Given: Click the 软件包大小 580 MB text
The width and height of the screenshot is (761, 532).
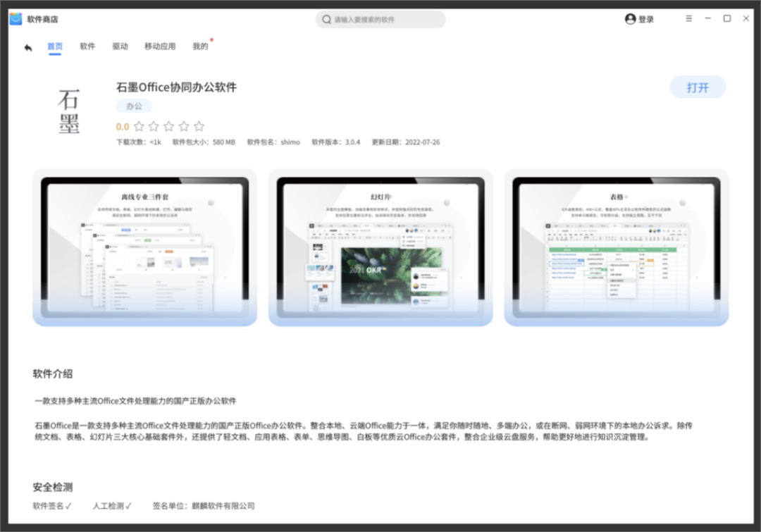Looking at the screenshot, I should [204, 142].
